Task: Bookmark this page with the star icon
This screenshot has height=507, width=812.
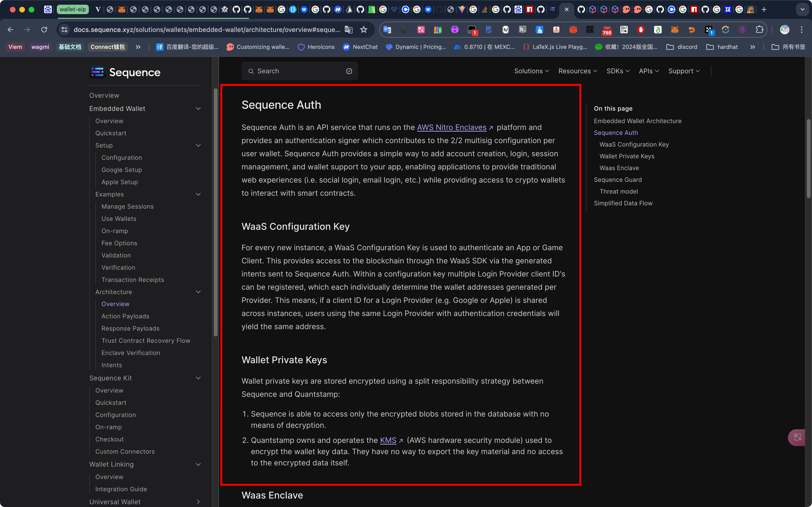Action: pyautogui.click(x=364, y=30)
